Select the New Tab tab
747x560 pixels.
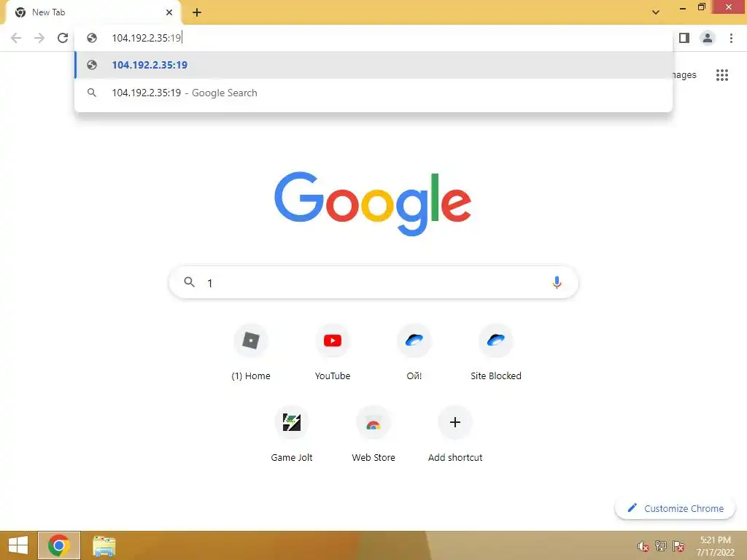point(93,12)
